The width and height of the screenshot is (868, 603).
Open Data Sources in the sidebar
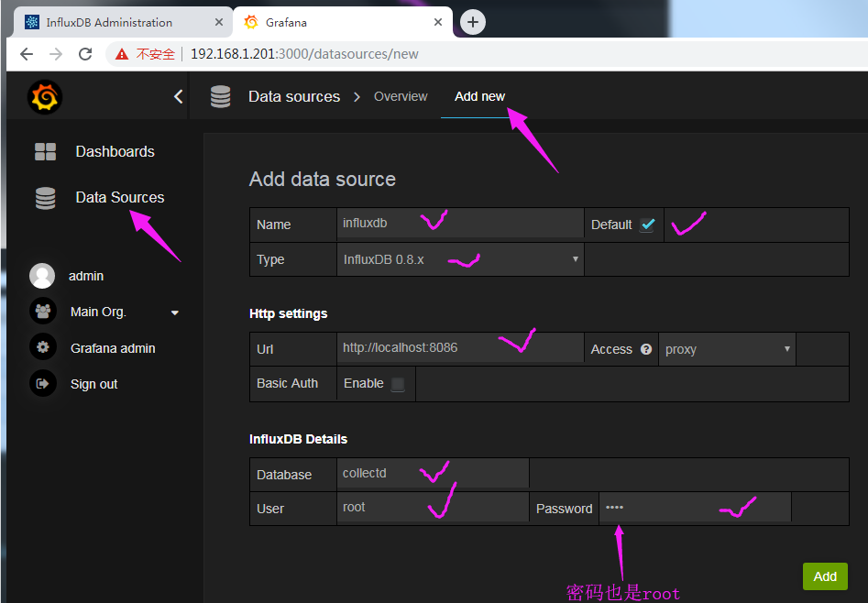119,197
